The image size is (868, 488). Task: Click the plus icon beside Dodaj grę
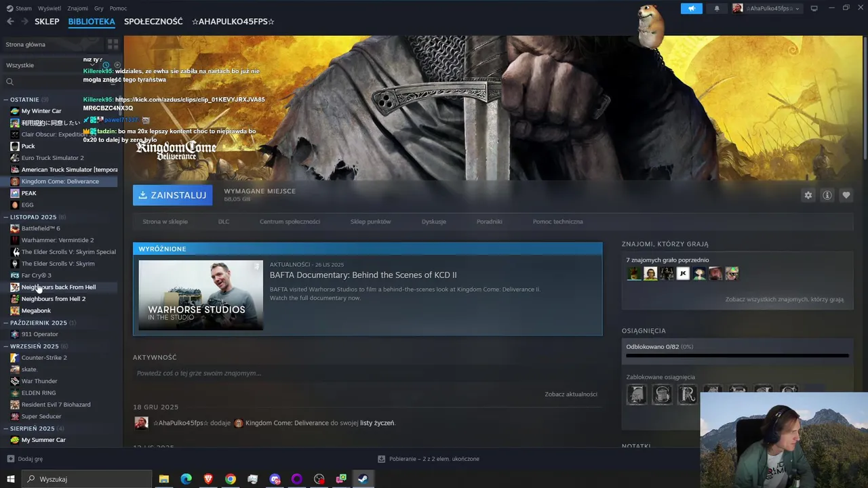pos(10,459)
